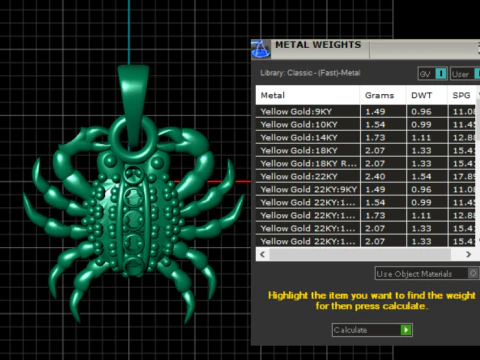The height and width of the screenshot is (360, 480).
Task: Select the Yellow Gold:14KY row
Action: click(x=366, y=137)
